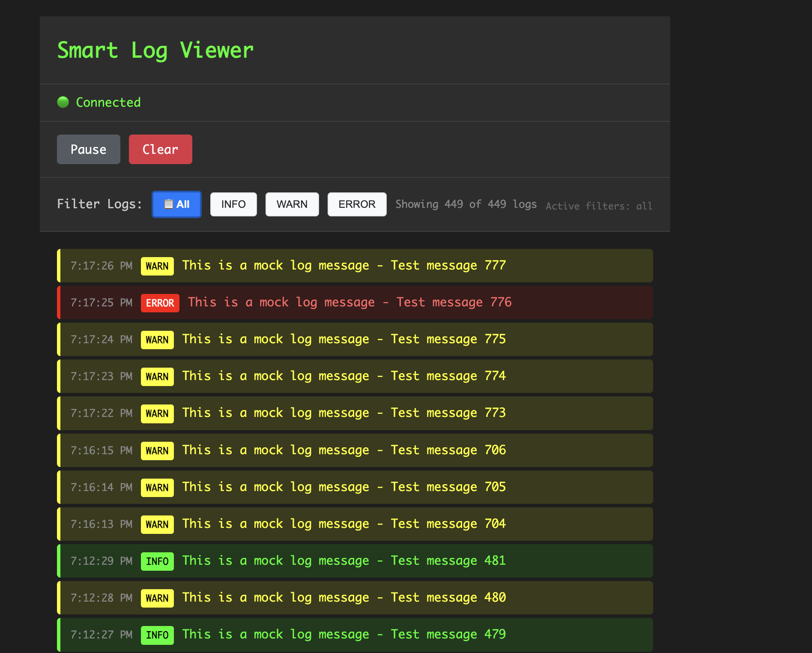Click the INFO badge on message 481
The height and width of the screenshot is (653, 812).
157,561
